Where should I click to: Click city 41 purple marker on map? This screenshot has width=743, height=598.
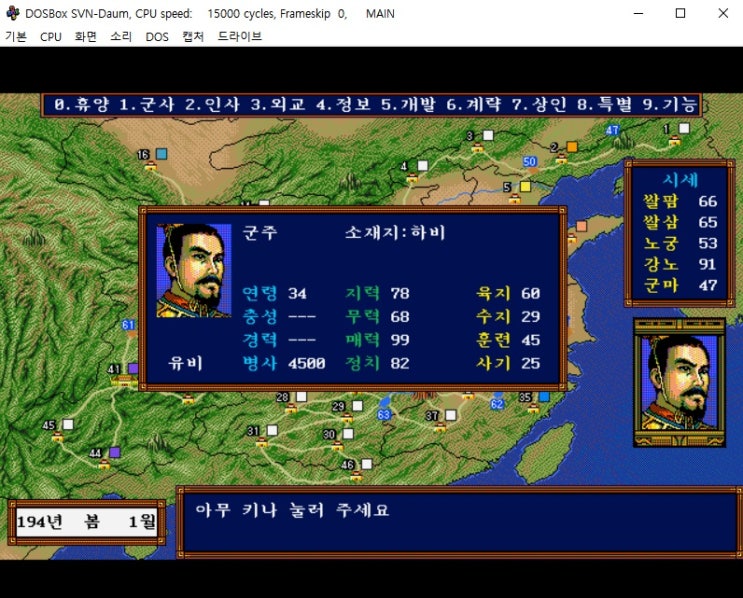click(x=133, y=368)
